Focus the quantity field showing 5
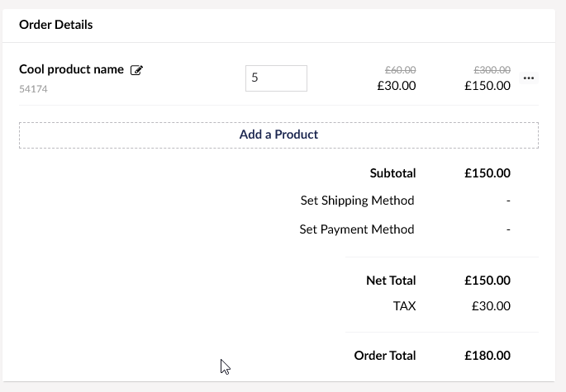Screen dimensions: 566x392 click(276, 78)
